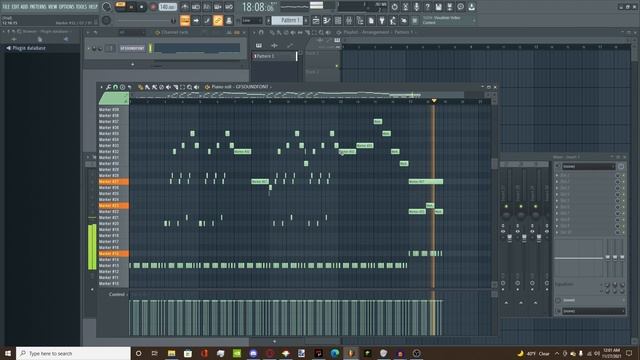The width and height of the screenshot is (640, 360).
Task: Click the tempo tapper icon
Action: click(x=393, y=20)
